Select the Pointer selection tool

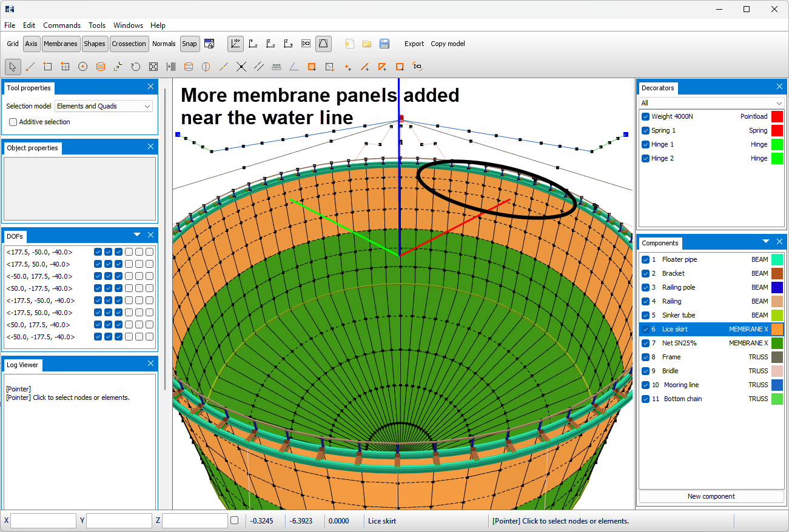pos(12,67)
